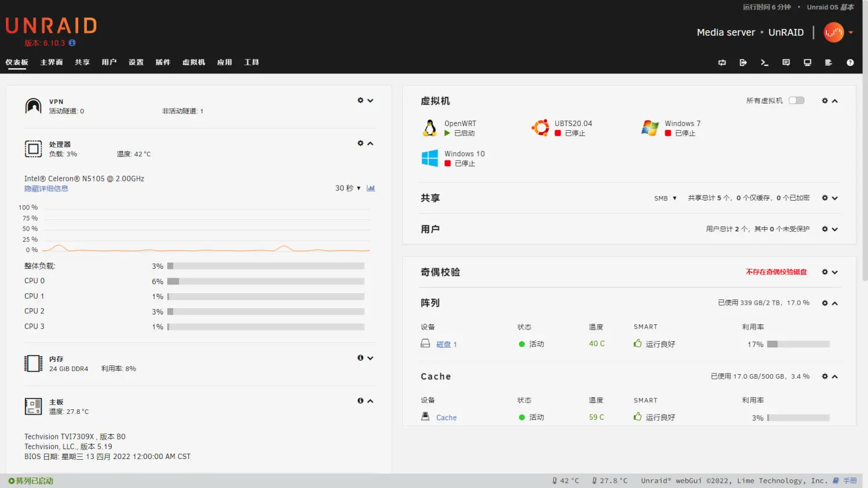Switch to the 虚拟机 menu tab
The image size is (868, 488).
click(x=193, y=62)
